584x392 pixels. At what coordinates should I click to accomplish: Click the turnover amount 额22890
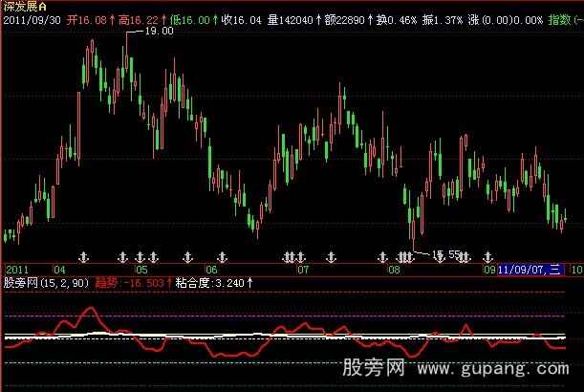(x=344, y=20)
